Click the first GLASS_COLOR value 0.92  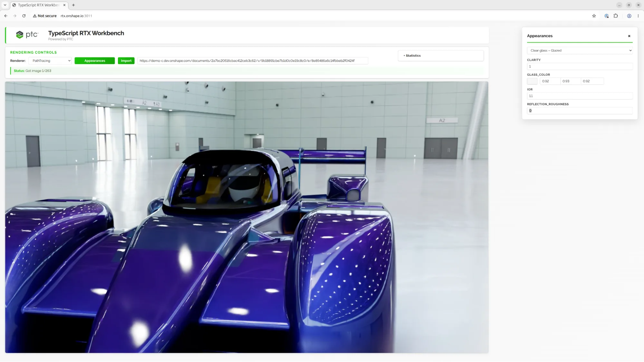pos(550,81)
